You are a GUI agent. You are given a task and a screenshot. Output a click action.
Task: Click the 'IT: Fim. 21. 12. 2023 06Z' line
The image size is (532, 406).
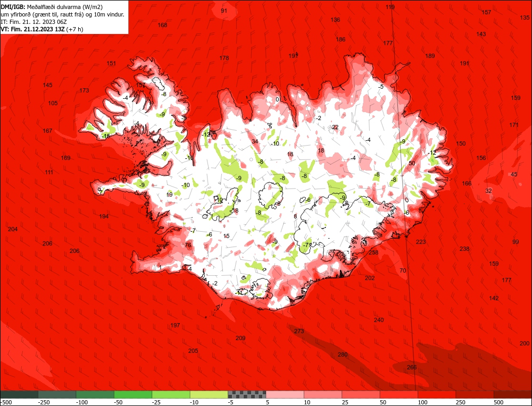[x=34, y=22]
